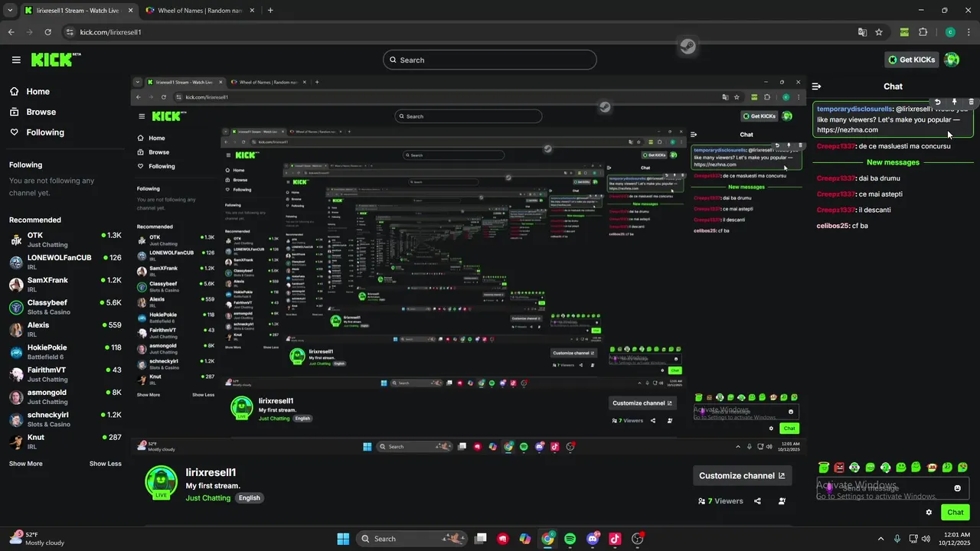Click the share stream icon
This screenshot has height=551, width=980.
pyautogui.click(x=757, y=501)
